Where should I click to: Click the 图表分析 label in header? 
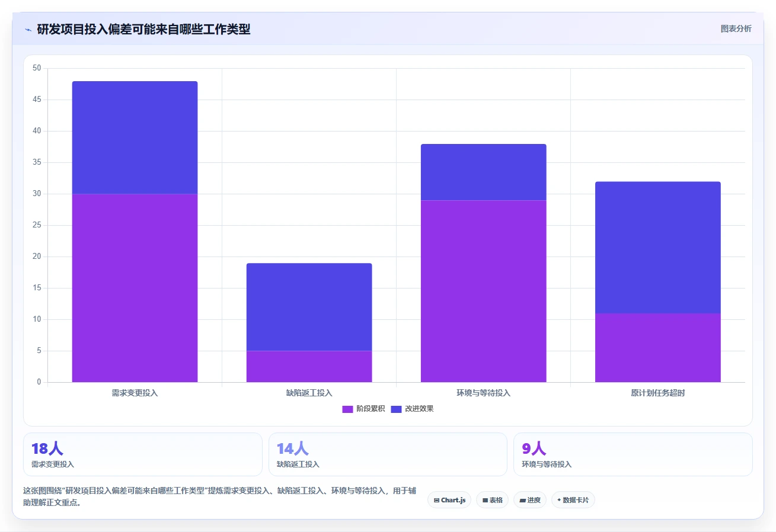tap(736, 28)
